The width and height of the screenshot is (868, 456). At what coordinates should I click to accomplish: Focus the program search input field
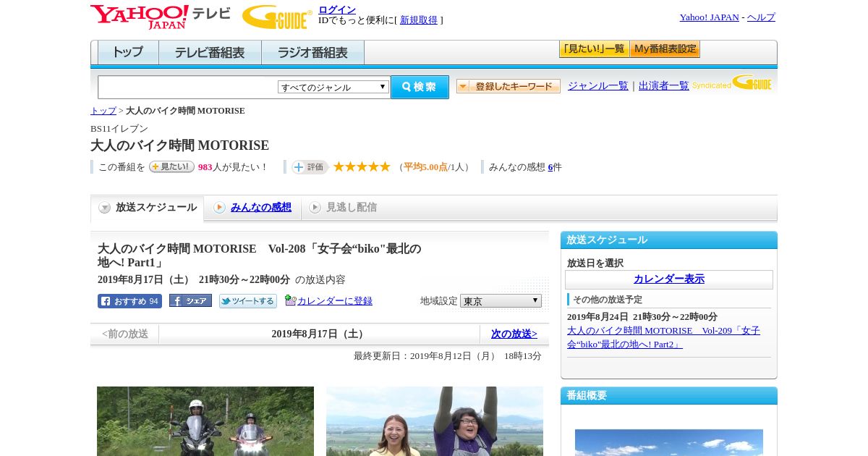point(188,88)
